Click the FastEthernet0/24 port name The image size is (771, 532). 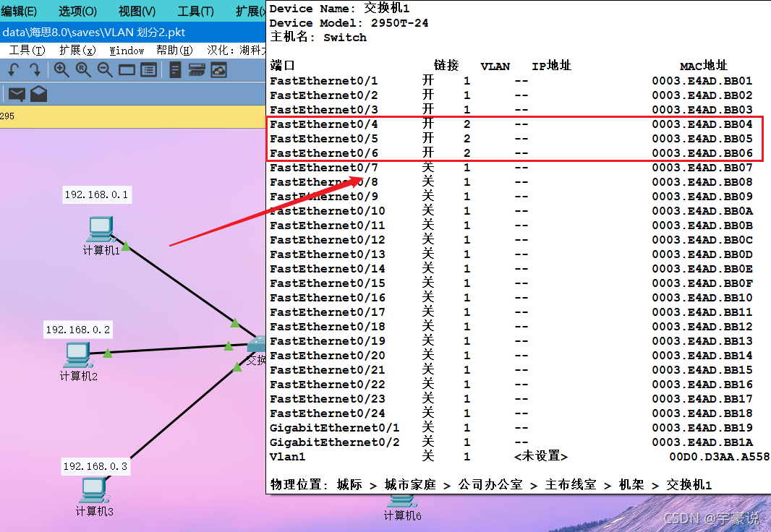328,413
